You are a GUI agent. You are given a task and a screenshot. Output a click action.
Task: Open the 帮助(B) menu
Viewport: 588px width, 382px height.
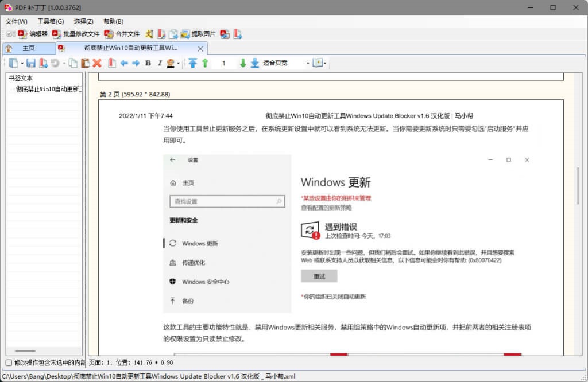[x=114, y=21]
